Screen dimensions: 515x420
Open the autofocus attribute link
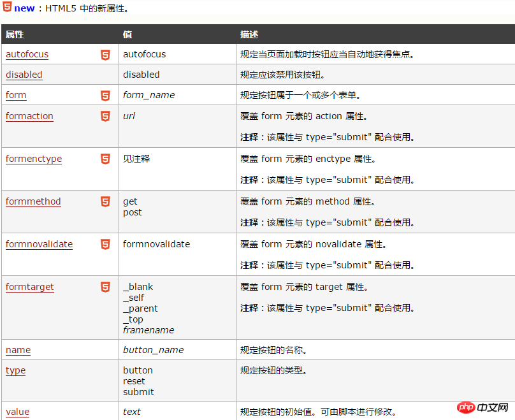27,54
